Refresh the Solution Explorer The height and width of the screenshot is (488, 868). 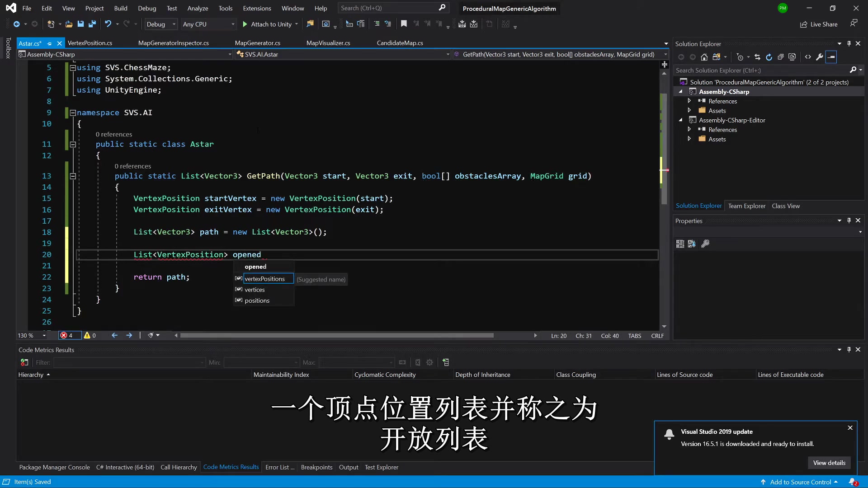tap(769, 57)
